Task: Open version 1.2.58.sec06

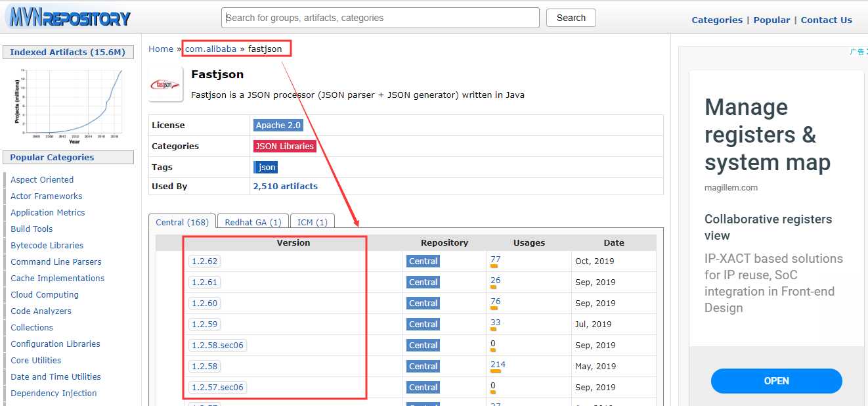Action: tap(217, 345)
